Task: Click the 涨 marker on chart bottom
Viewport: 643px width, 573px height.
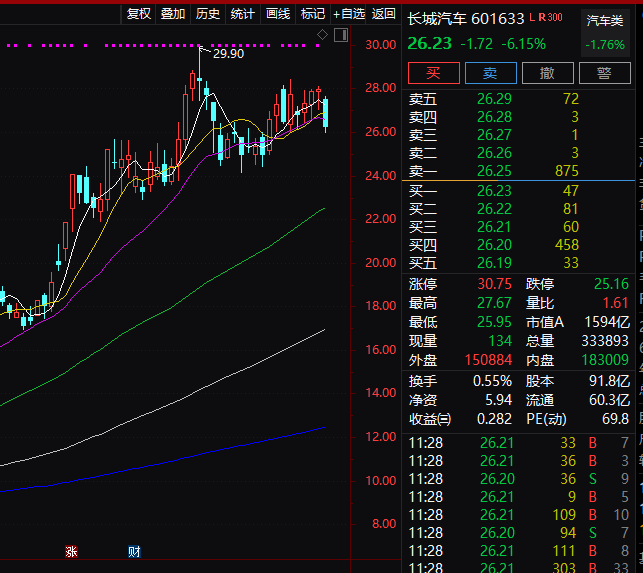Action: point(71,552)
